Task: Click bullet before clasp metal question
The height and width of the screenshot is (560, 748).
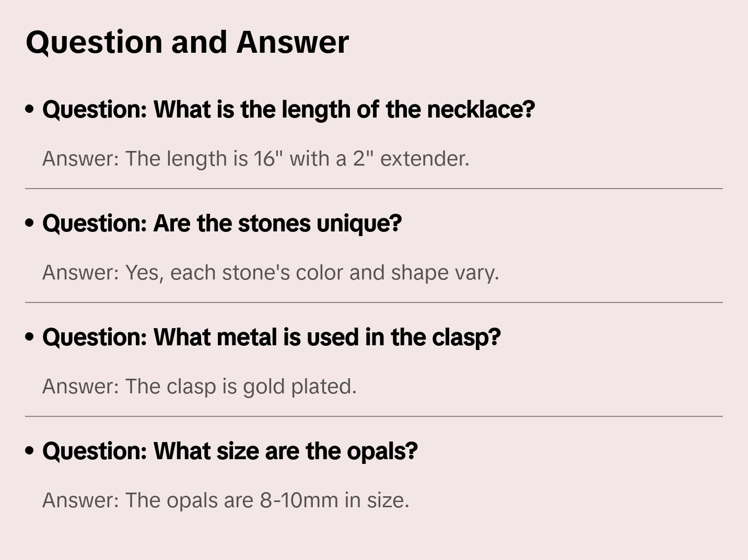Action: tap(30, 337)
